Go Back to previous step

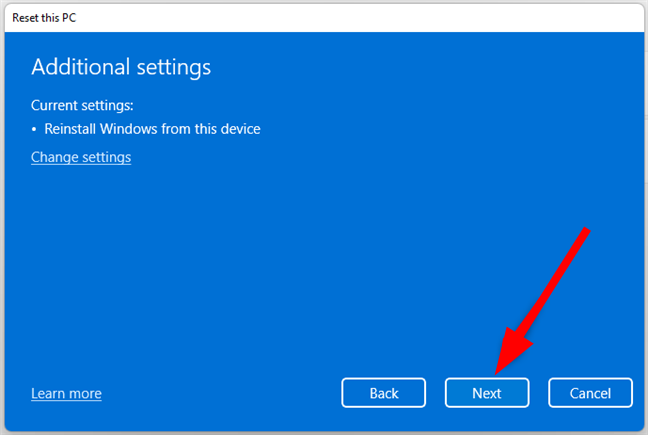point(384,393)
